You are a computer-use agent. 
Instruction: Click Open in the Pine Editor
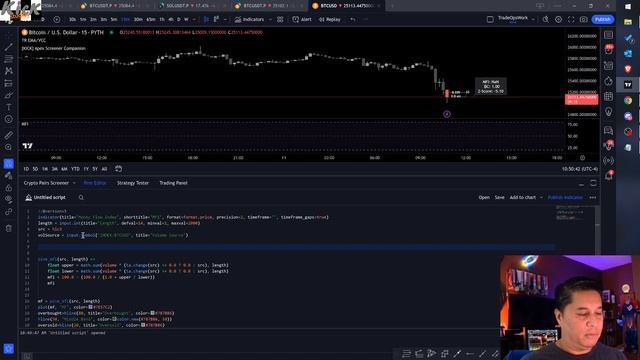point(484,198)
